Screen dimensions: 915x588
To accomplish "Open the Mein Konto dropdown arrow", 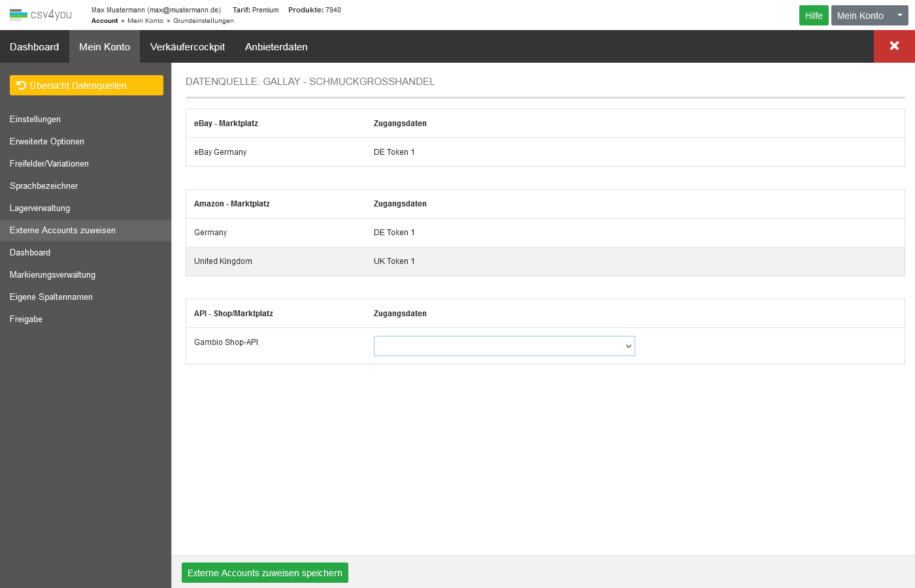I will click(899, 15).
